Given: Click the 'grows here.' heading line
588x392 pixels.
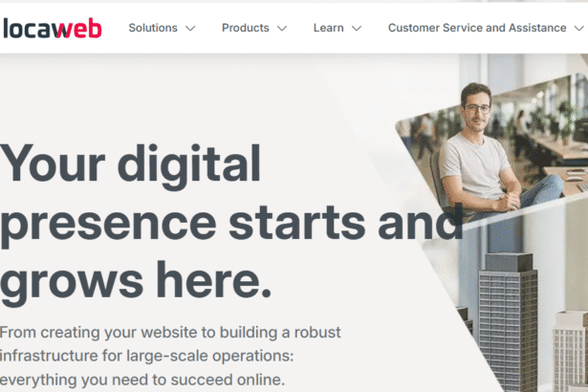Looking at the screenshot, I should click(136, 283).
